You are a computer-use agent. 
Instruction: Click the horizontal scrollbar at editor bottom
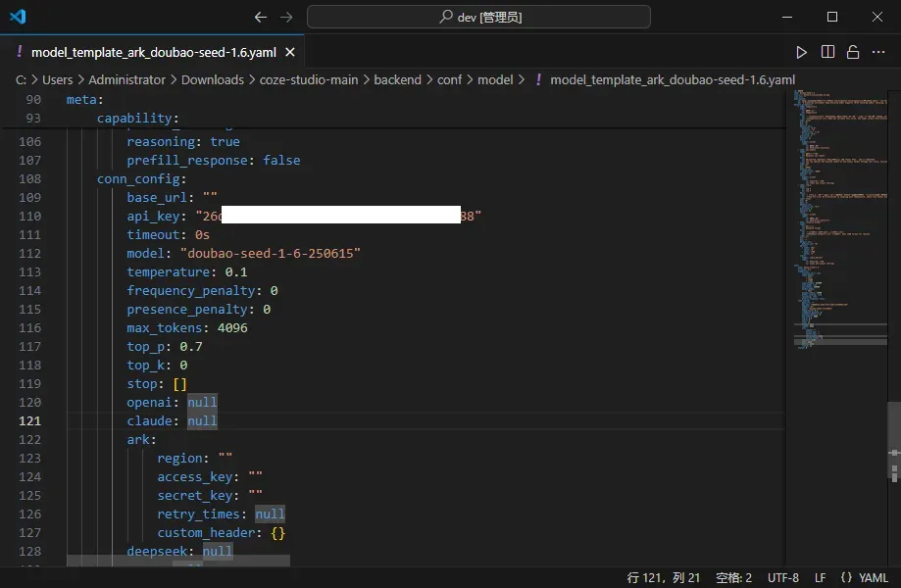click(178, 561)
